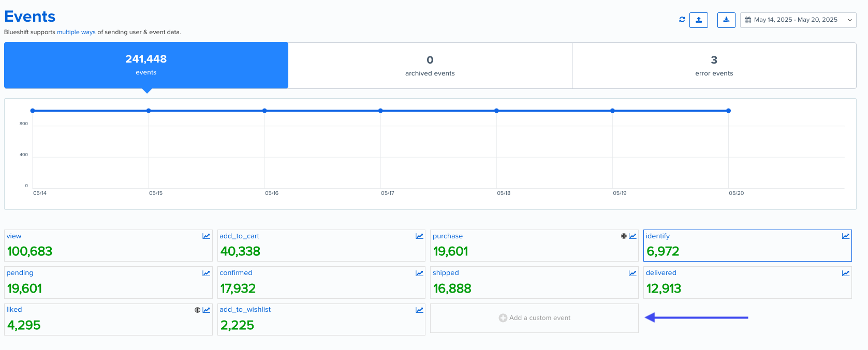Show chart for view event
Image resolution: width=868 pixels, height=350 pixels.
[x=207, y=236]
